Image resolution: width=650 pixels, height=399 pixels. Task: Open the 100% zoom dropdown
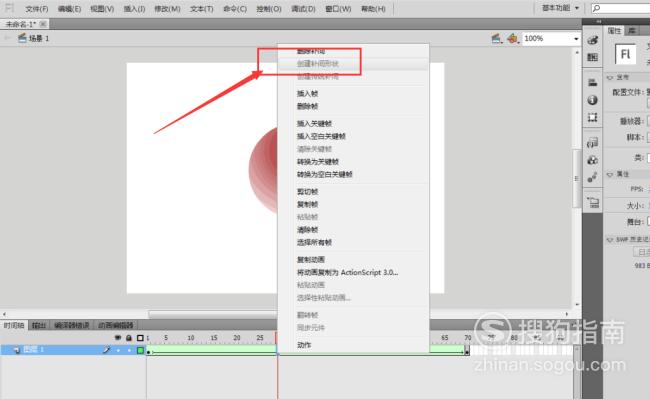tap(576, 39)
